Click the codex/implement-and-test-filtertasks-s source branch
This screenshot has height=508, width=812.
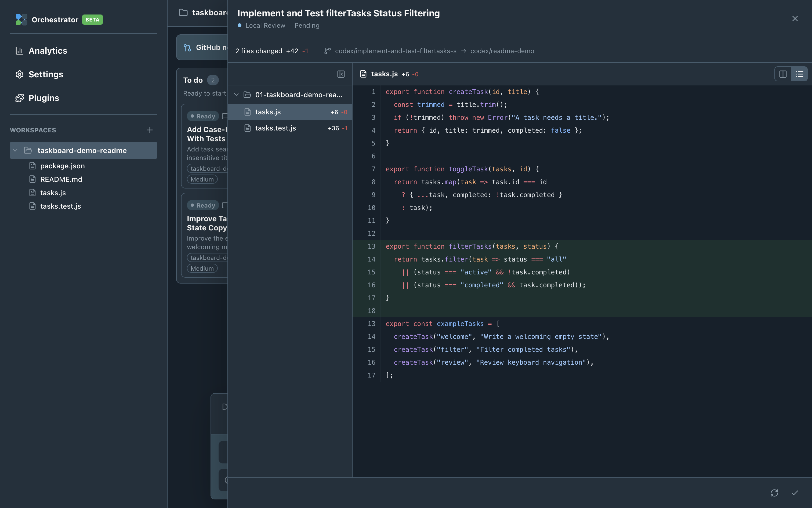point(396,51)
